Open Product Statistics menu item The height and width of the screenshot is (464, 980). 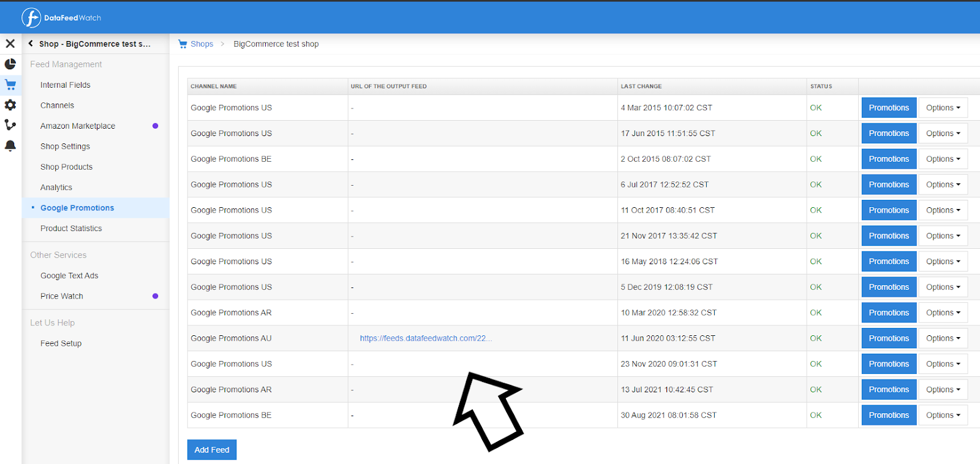tap(71, 228)
